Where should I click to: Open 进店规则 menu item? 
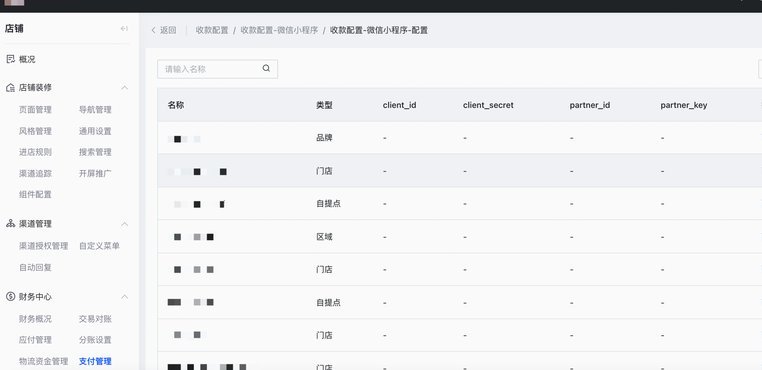point(35,152)
